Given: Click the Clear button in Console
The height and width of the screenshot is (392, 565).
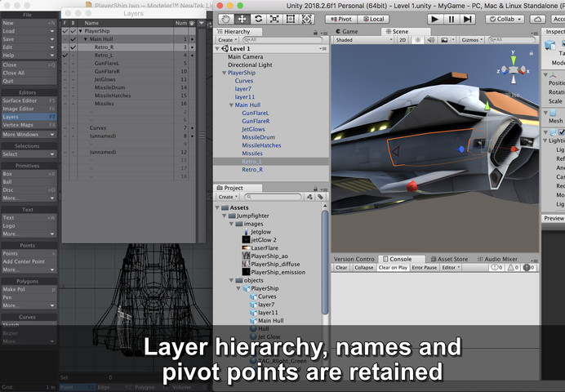Looking at the screenshot, I should click(x=341, y=267).
